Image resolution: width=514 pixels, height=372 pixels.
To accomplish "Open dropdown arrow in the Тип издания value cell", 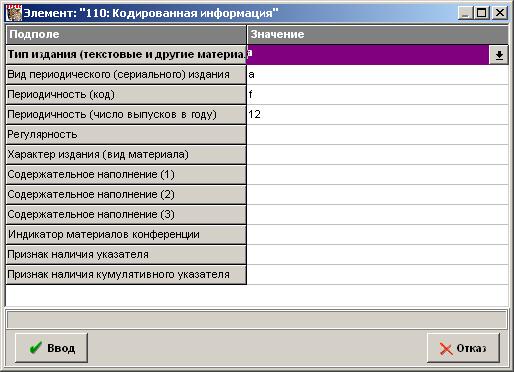I will tap(499, 55).
